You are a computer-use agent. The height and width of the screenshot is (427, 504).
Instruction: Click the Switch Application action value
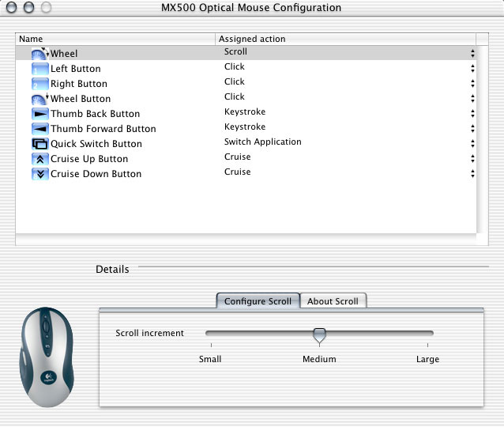point(263,142)
